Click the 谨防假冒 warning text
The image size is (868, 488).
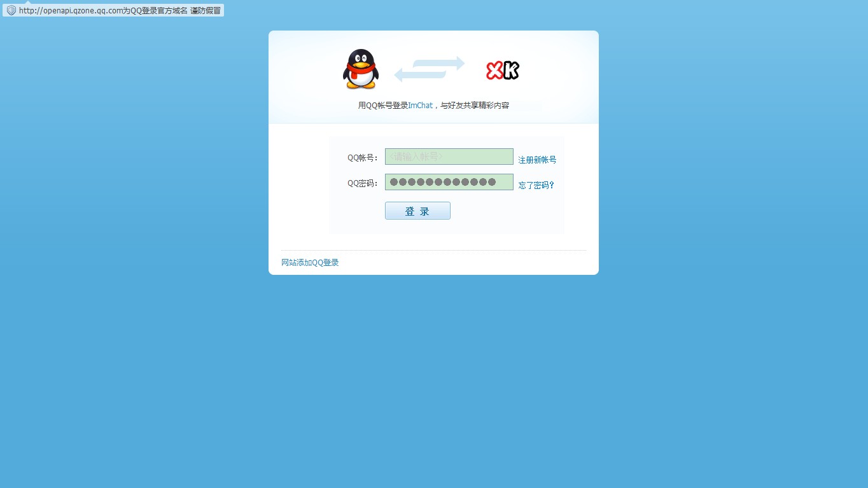point(206,11)
